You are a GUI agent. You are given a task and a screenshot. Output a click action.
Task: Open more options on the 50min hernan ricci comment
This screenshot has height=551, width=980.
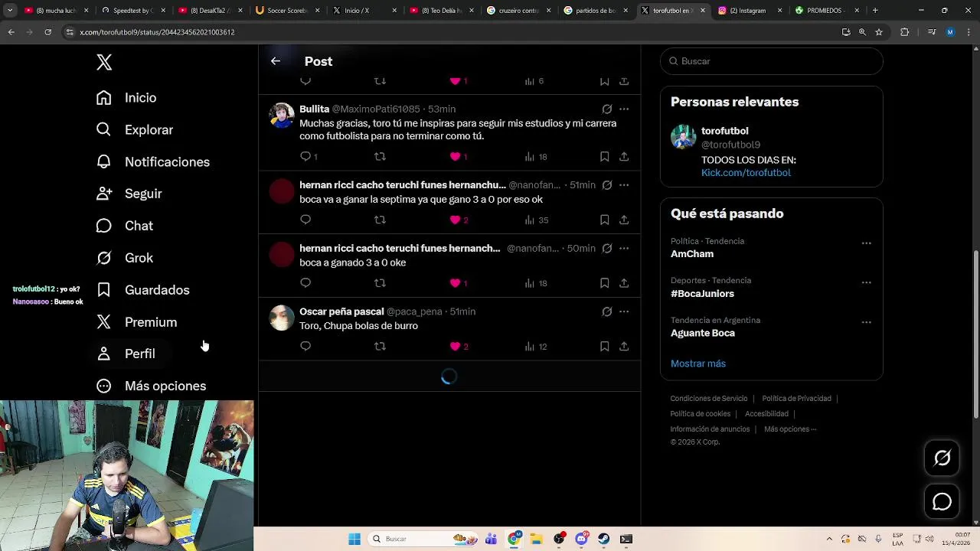coord(624,249)
